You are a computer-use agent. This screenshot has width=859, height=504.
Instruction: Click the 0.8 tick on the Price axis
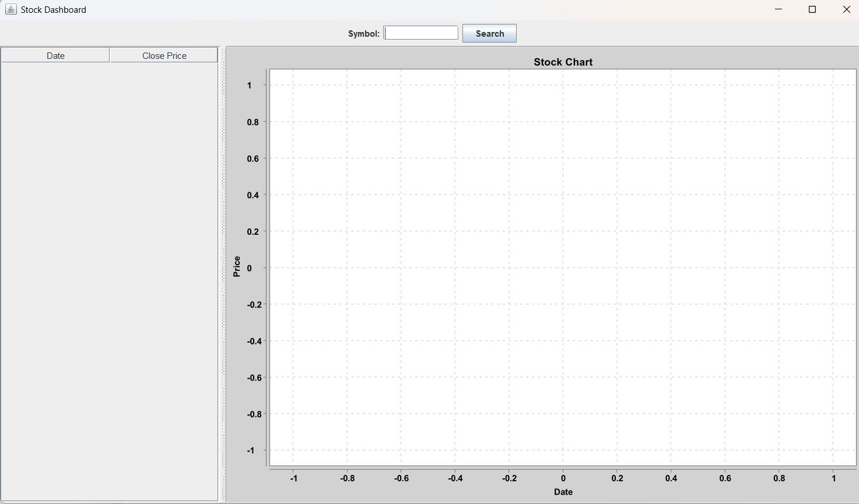pos(253,122)
